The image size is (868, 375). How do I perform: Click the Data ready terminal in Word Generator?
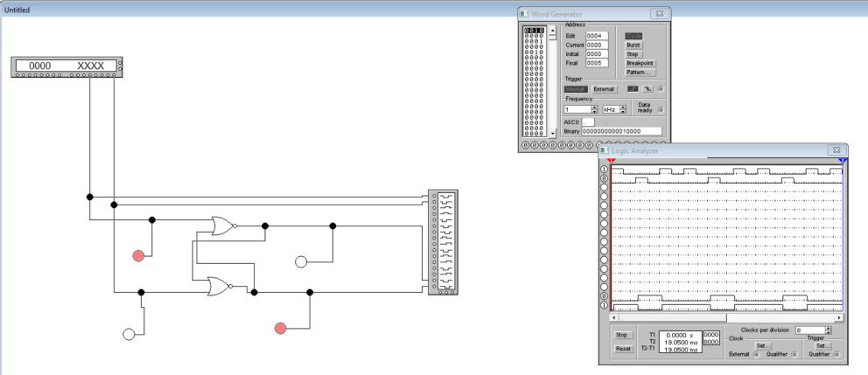point(660,109)
